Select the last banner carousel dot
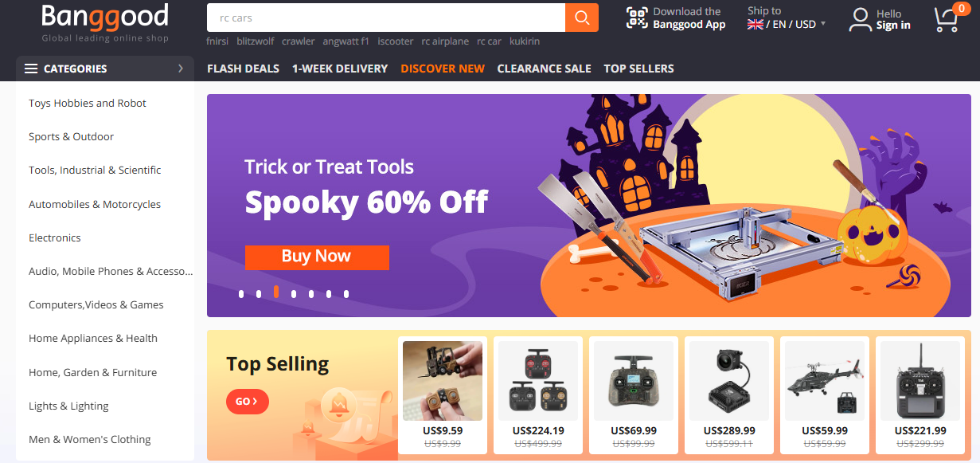The height and width of the screenshot is (463, 980). tap(346, 294)
